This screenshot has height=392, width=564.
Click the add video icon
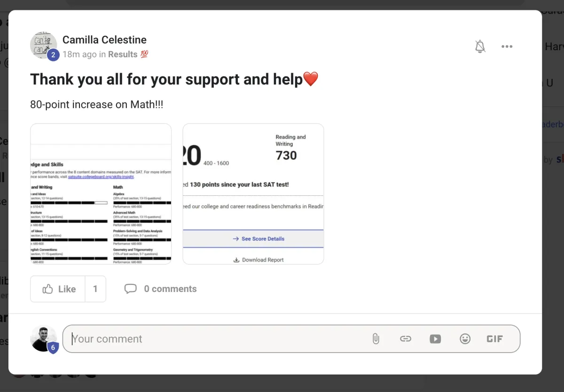435,338
